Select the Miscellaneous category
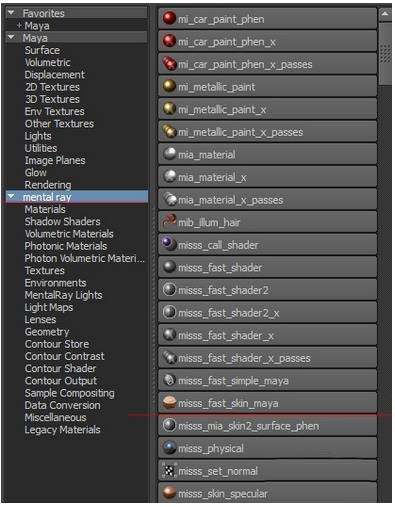The height and width of the screenshot is (507, 395). 55,418
